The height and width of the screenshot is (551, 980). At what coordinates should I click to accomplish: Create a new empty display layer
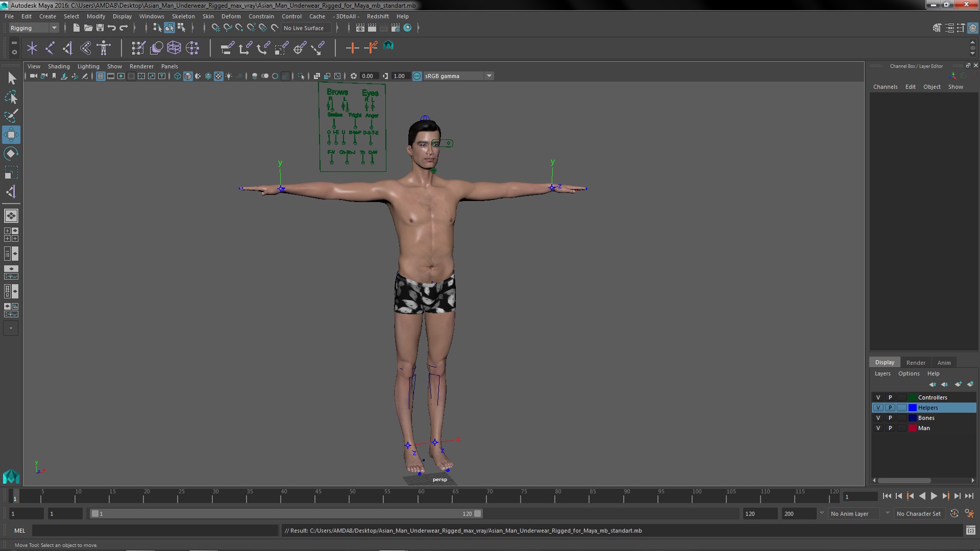958,384
